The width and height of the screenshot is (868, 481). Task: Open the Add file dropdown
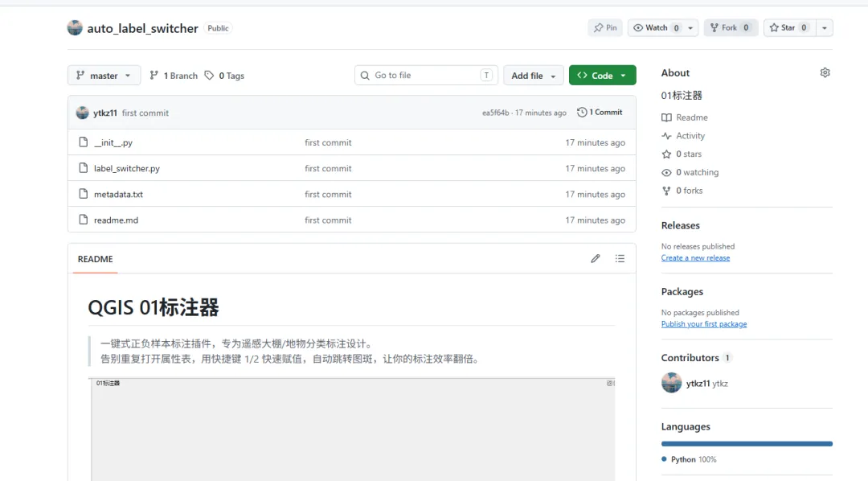(x=533, y=76)
